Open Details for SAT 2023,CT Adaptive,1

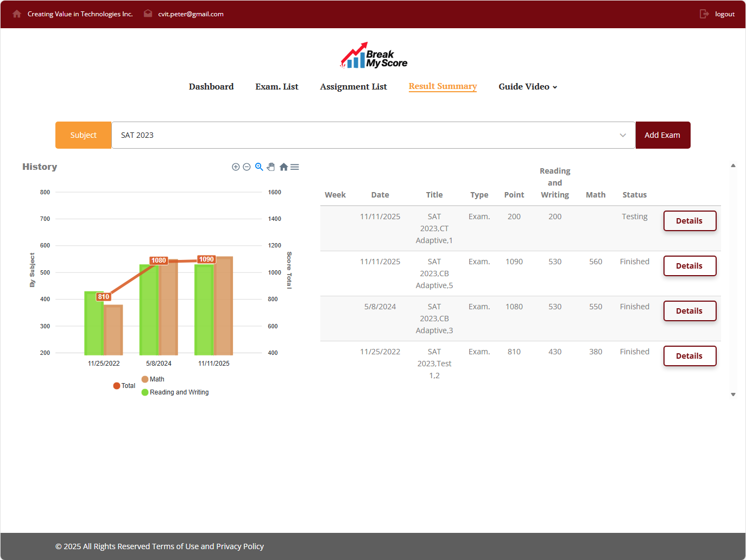[x=690, y=221]
